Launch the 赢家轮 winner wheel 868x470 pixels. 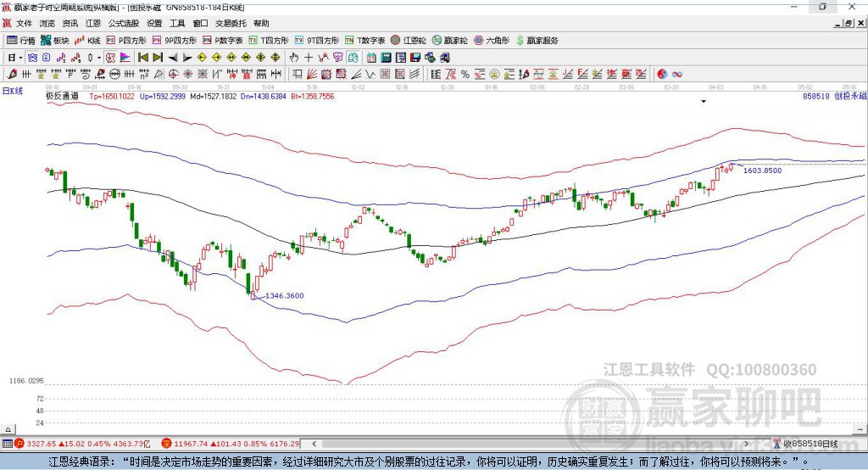point(449,41)
